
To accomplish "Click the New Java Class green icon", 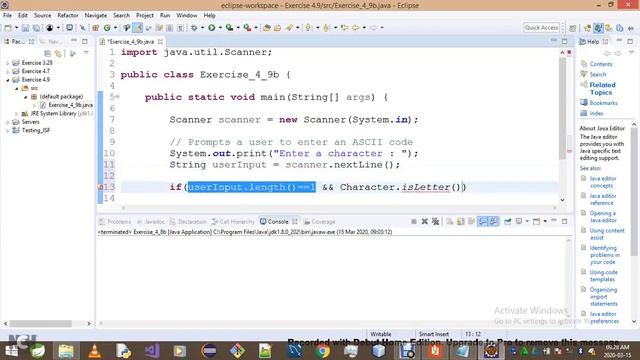I will point(107,28).
